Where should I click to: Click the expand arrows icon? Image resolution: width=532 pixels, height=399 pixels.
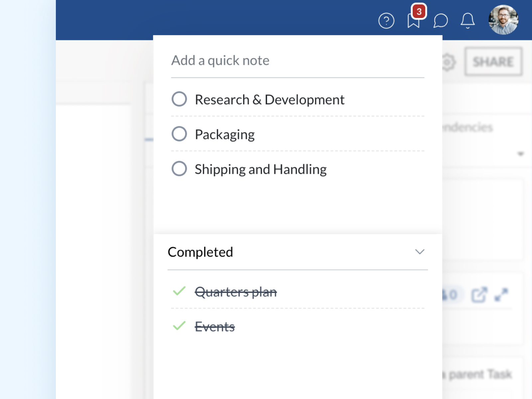[x=501, y=295]
